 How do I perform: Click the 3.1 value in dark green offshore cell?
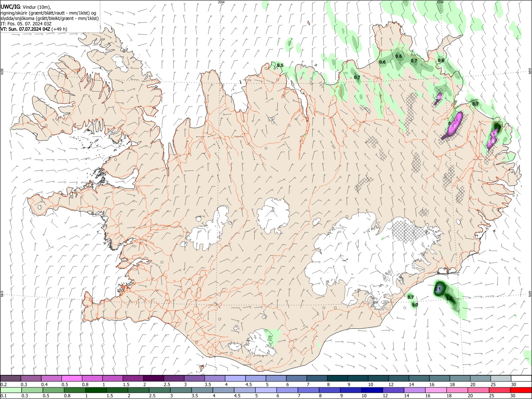click(437, 289)
